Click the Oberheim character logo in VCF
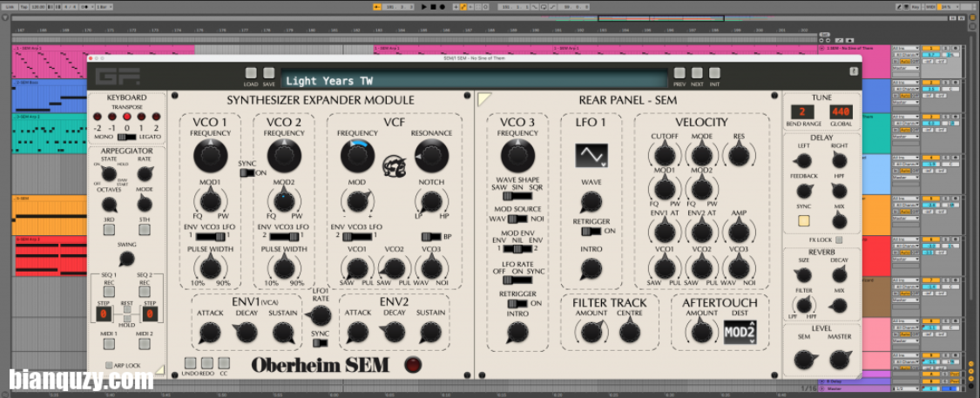Image resolution: width=980 pixels, height=398 pixels. pyautogui.click(x=393, y=165)
